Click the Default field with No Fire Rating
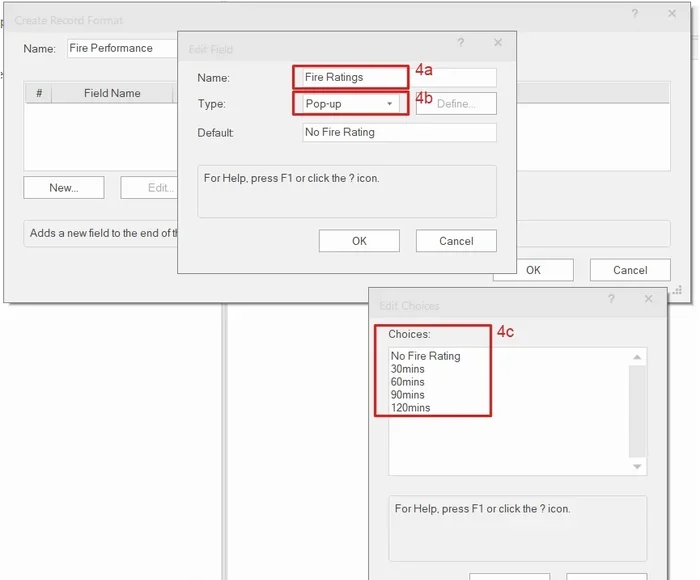 click(399, 132)
